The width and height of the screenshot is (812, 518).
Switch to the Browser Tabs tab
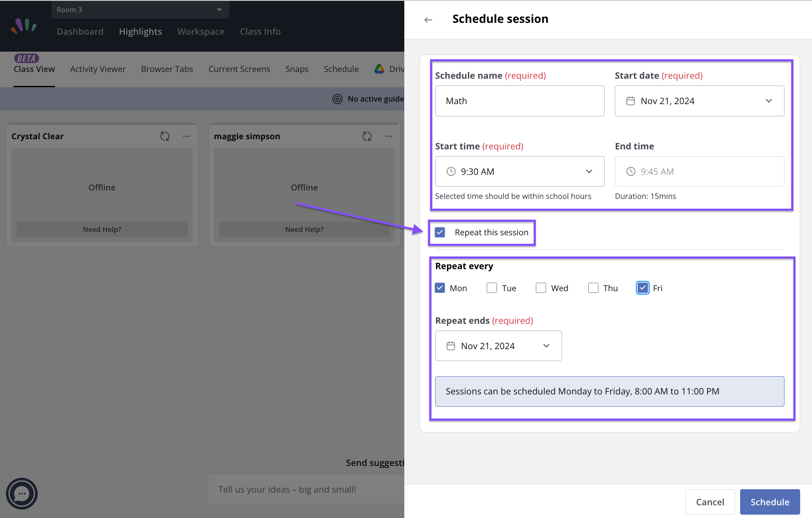coord(167,69)
